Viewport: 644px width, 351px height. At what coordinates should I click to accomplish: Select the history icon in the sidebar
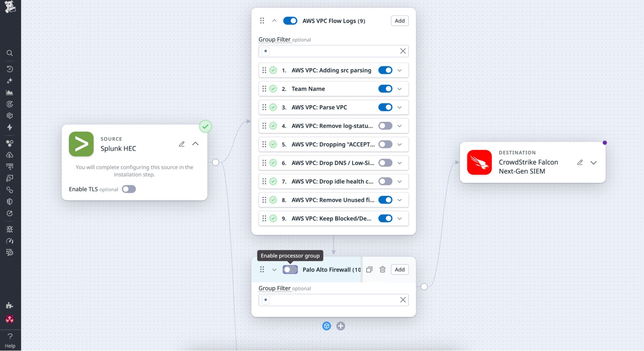10,68
